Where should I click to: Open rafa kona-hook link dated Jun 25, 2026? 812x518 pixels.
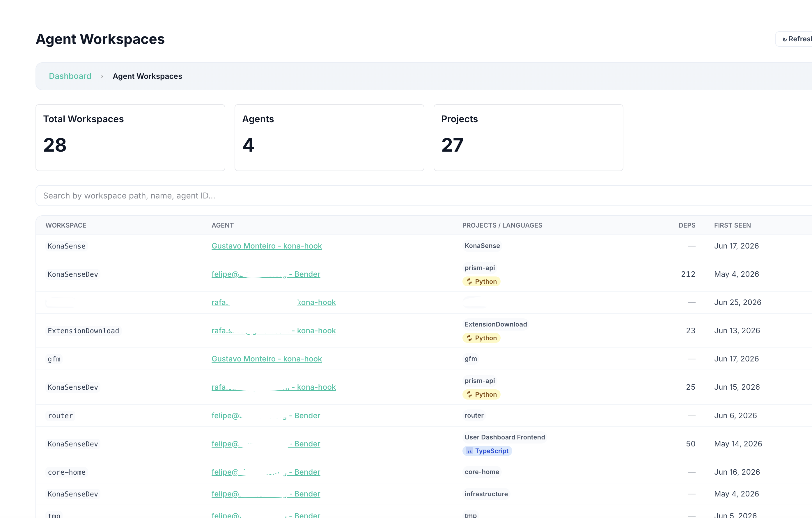(274, 302)
